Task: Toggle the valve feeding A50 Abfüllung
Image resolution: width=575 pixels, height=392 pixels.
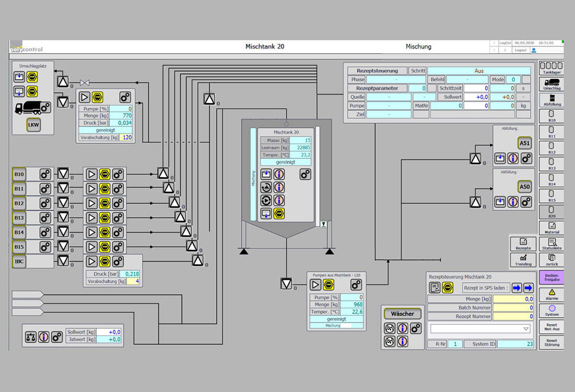Action: pos(475,202)
